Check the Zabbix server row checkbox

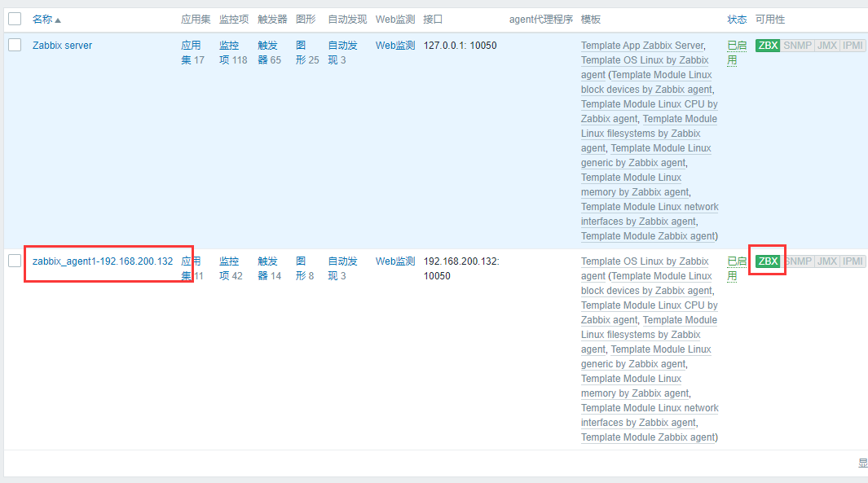15,45
